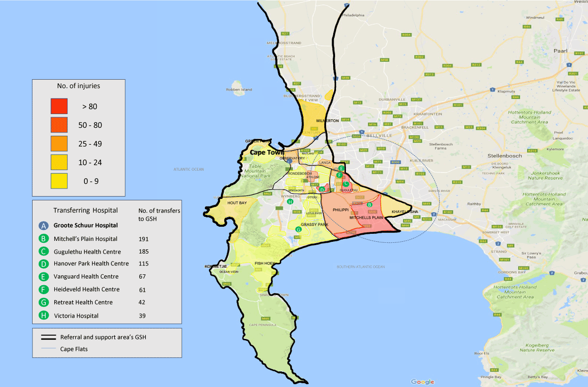Image resolution: width=588 pixels, height=387 pixels.
Task: Select the Mitchell's Plain Hospital legend text
Action: coord(85,239)
